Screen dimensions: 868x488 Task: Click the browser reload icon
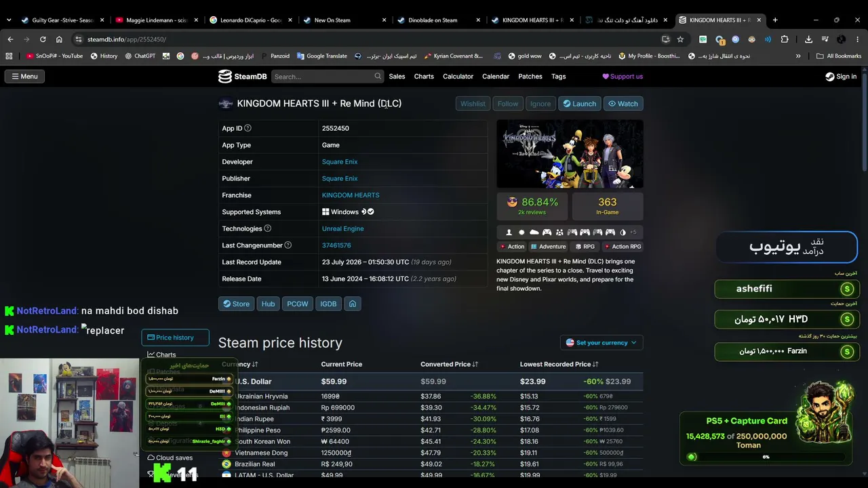(43, 39)
